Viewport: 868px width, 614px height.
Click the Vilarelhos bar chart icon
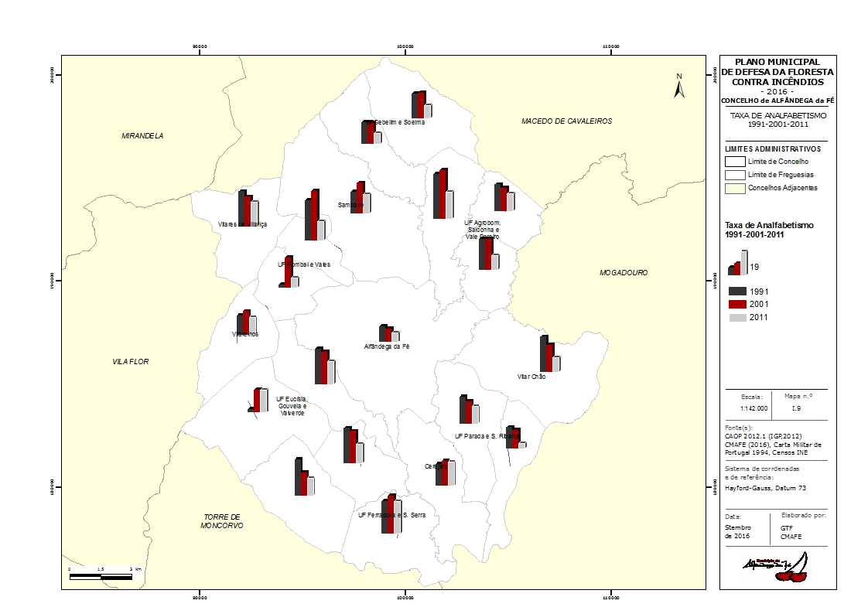247,322
